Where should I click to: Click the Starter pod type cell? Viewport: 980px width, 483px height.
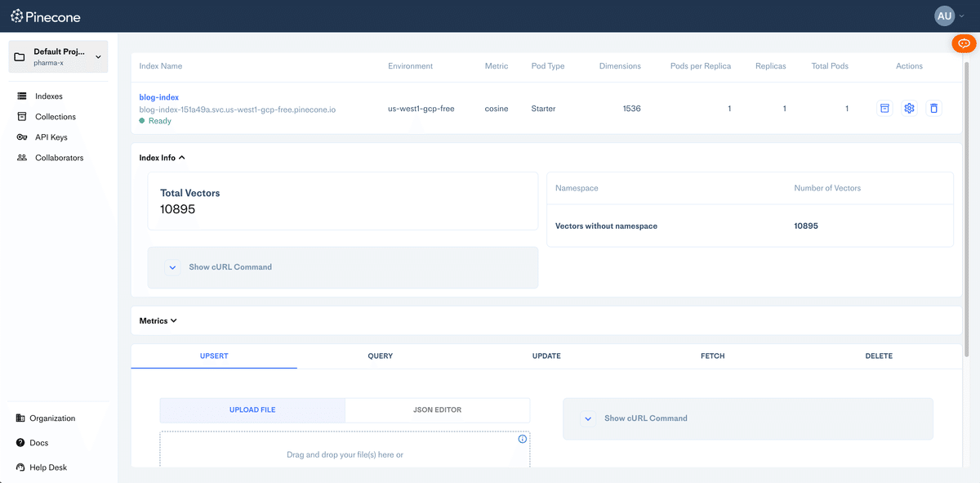(x=543, y=109)
